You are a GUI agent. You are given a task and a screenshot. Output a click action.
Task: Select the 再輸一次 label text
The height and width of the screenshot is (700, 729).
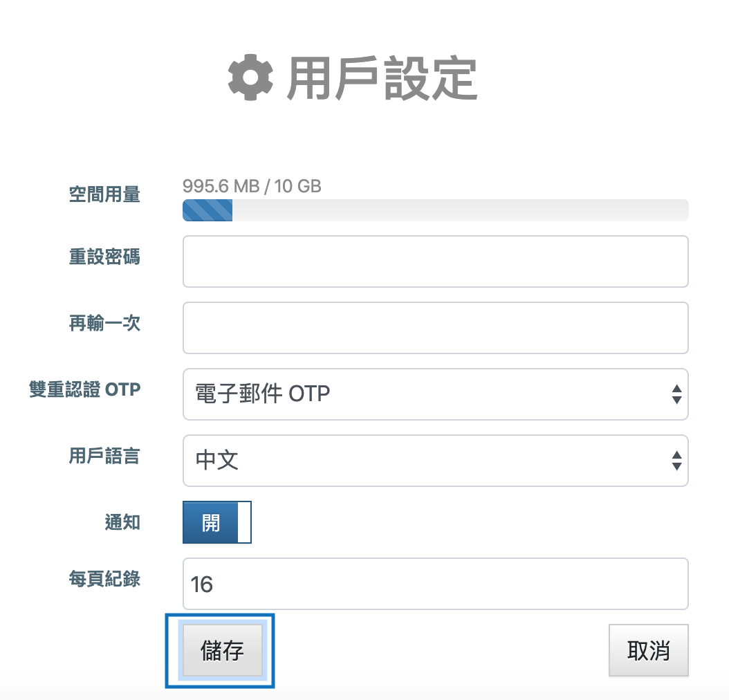(104, 323)
